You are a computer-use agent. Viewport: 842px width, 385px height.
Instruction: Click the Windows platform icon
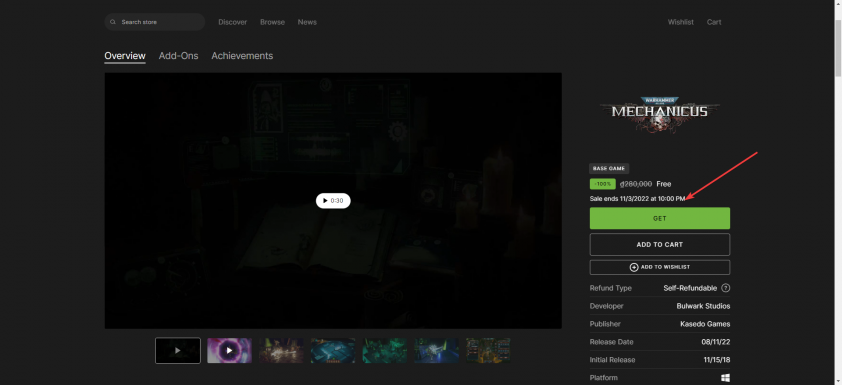click(x=725, y=377)
